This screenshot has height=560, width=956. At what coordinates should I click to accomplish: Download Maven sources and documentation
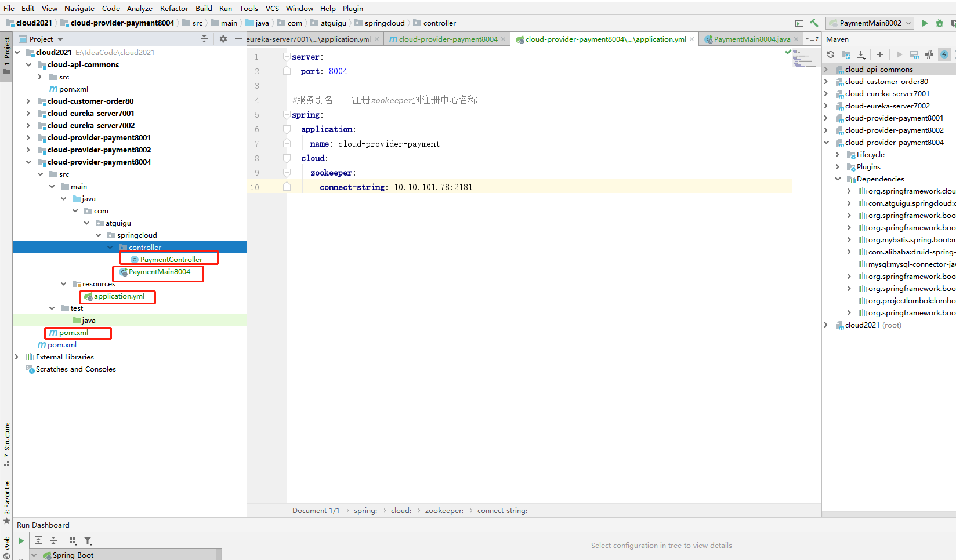861,54
